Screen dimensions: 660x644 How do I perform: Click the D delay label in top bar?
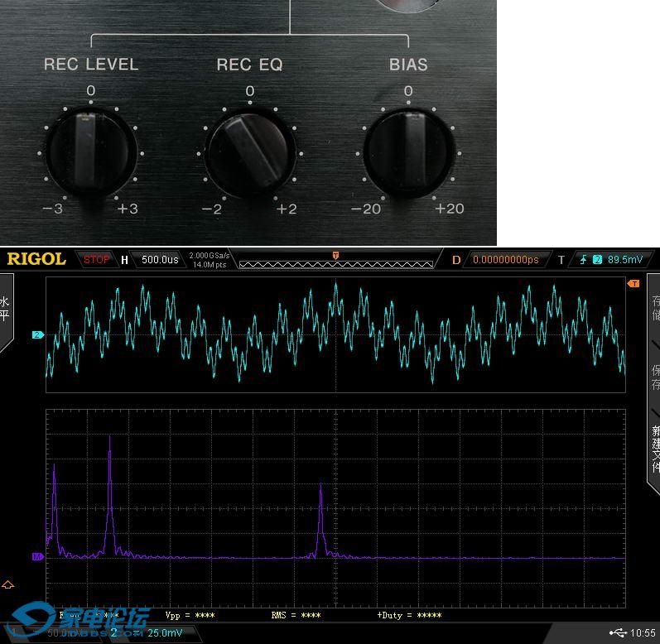pos(456,260)
